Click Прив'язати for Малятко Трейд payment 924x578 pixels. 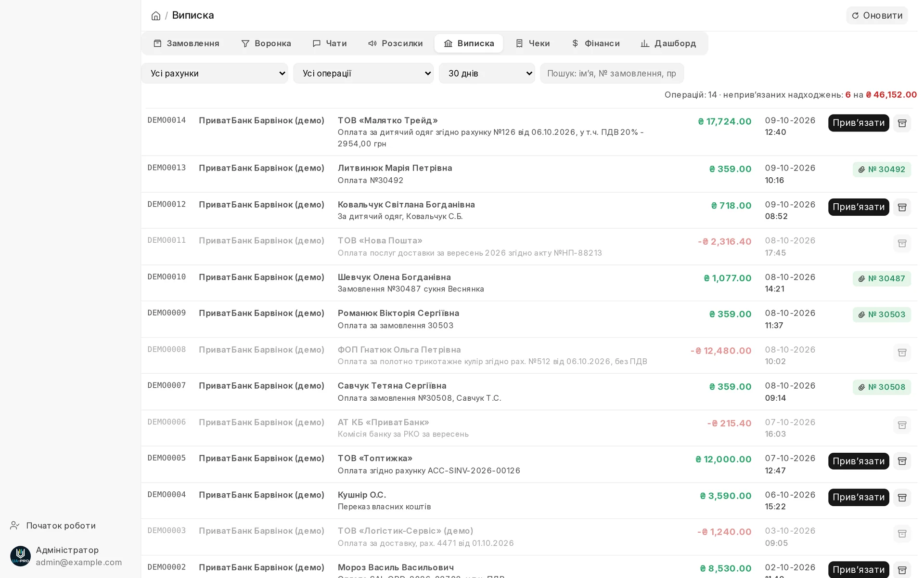click(859, 123)
